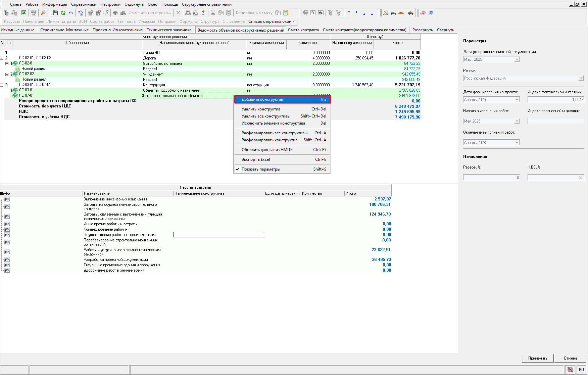Choose Добавить конструктив from context menu
Screen dimensions: 588x375
(x=282, y=99)
